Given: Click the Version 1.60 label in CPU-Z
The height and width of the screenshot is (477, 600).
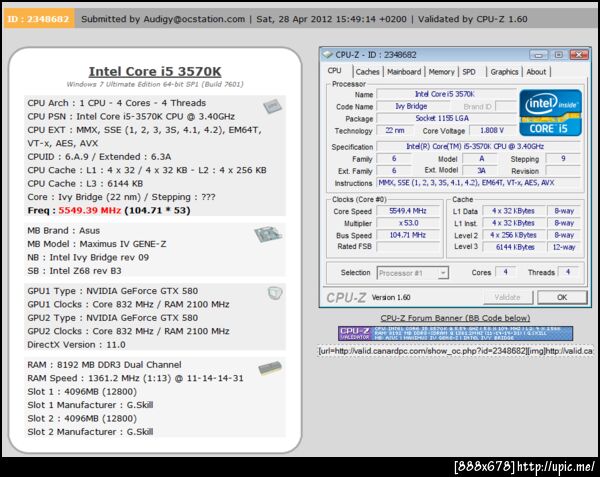Looking at the screenshot, I should tap(391, 297).
